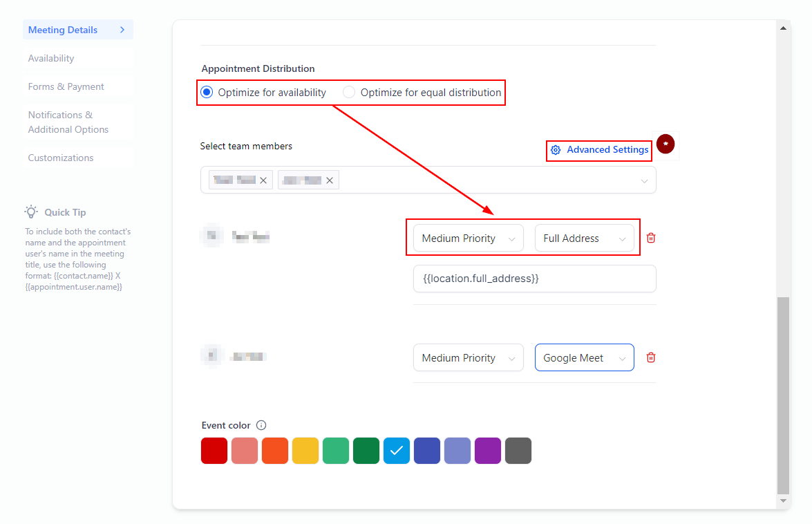The height and width of the screenshot is (524, 812).
Task: Open the Customizations section
Action: [61, 158]
